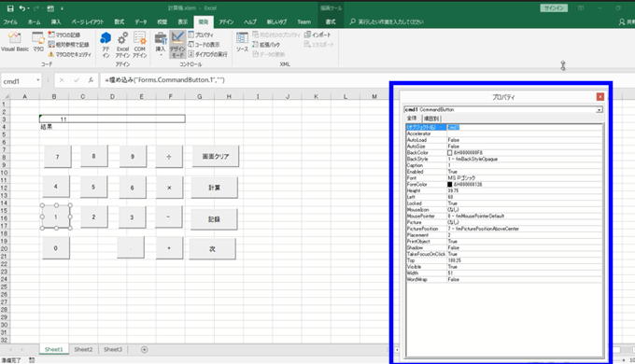Click 拡張パック (Expansion Packs)

click(266, 44)
